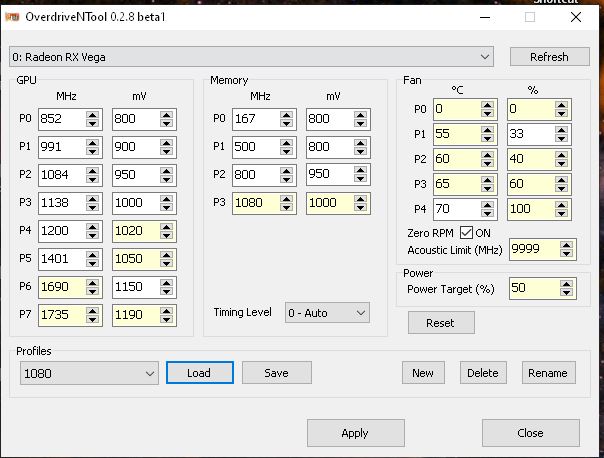Screen dimensions: 604x458
Task: Increase GPU P6 voltage 1150 mV
Action: [x=166, y=283]
